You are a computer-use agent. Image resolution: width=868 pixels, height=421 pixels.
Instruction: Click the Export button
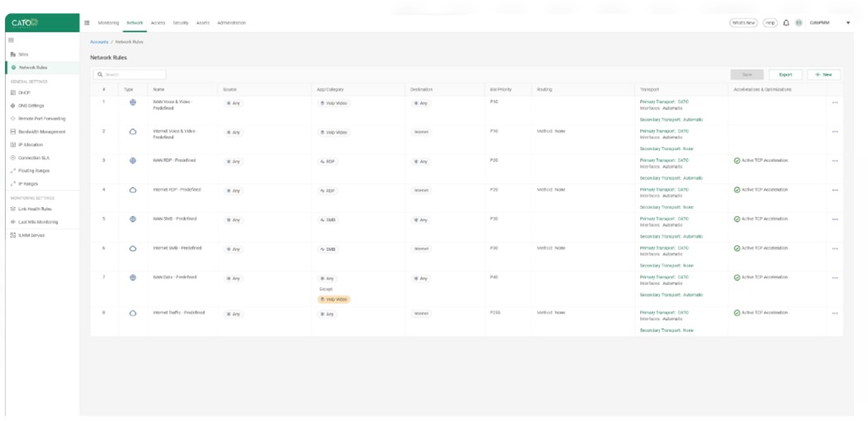785,75
